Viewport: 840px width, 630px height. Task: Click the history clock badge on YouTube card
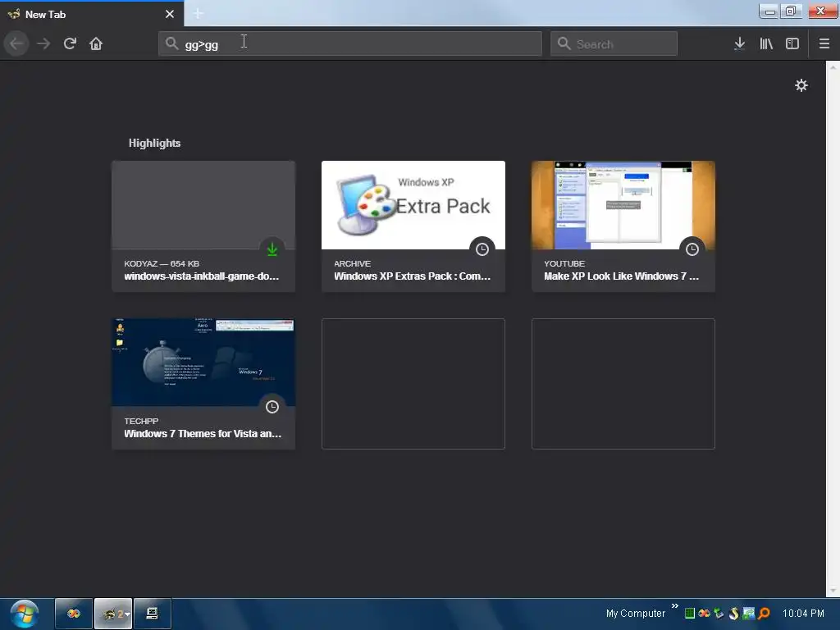click(x=692, y=249)
